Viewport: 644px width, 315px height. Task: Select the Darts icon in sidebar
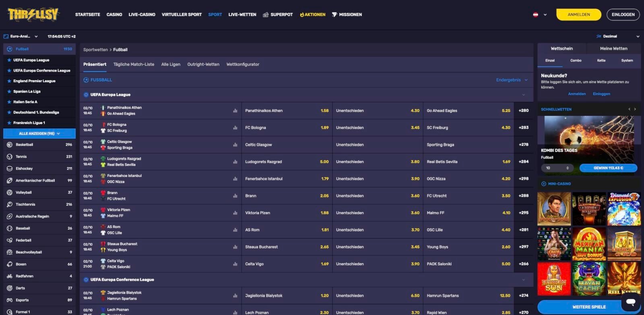click(x=10, y=288)
